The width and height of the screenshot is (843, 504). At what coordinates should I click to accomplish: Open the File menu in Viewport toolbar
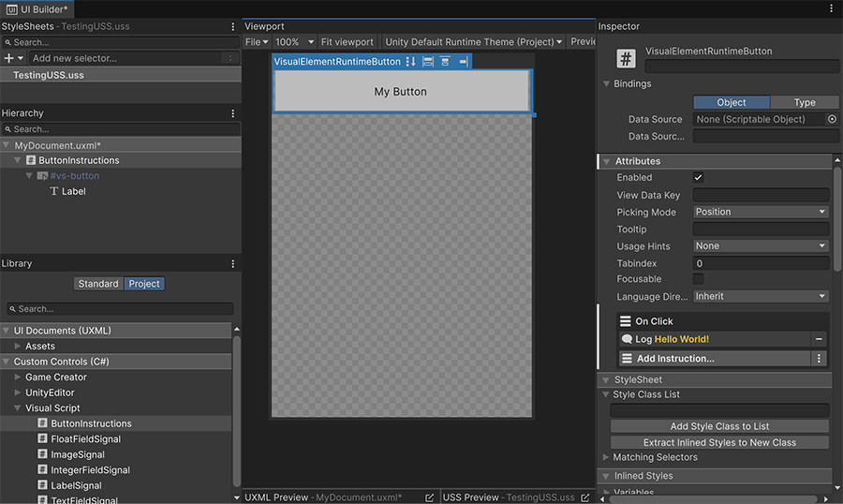pyautogui.click(x=257, y=42)
